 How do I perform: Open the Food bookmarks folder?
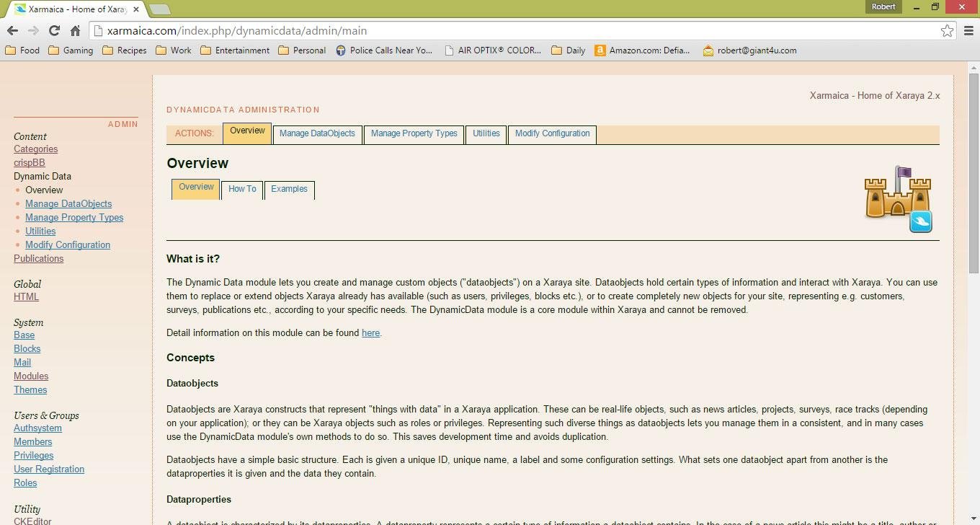click(22, 50)
